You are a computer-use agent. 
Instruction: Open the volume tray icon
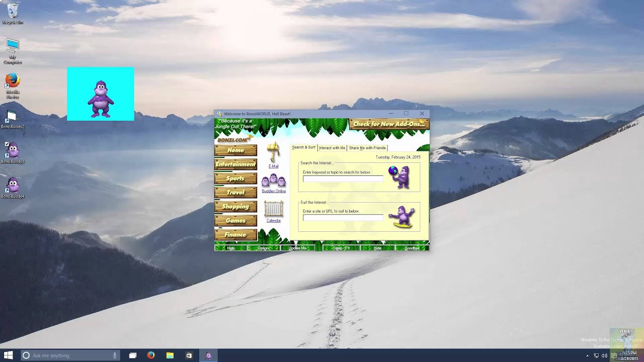coord(604,355)
